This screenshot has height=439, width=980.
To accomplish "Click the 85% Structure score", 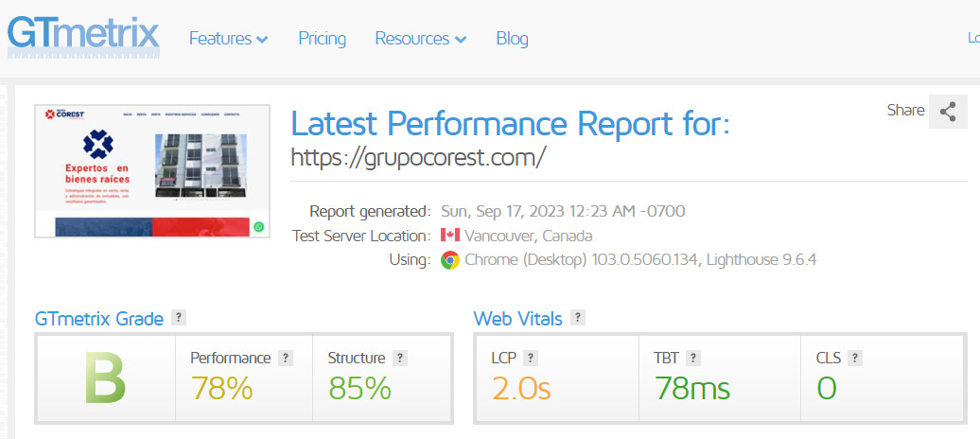I will pyautogui.click(x=359, y=388).
